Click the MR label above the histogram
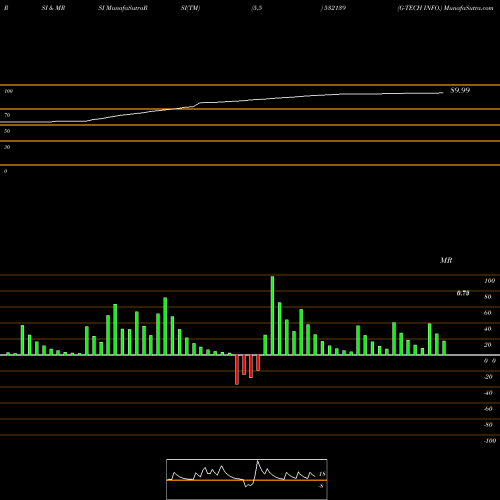Screen dimensions: 500x500 tap(446, 260)
